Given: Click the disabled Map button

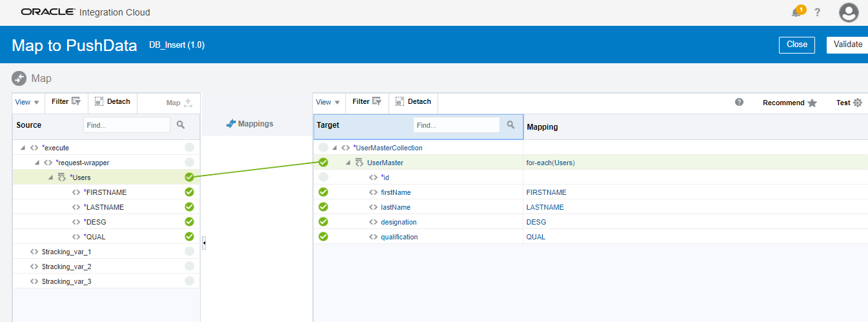Looking at the screenshot, I should tap(179, 103).
